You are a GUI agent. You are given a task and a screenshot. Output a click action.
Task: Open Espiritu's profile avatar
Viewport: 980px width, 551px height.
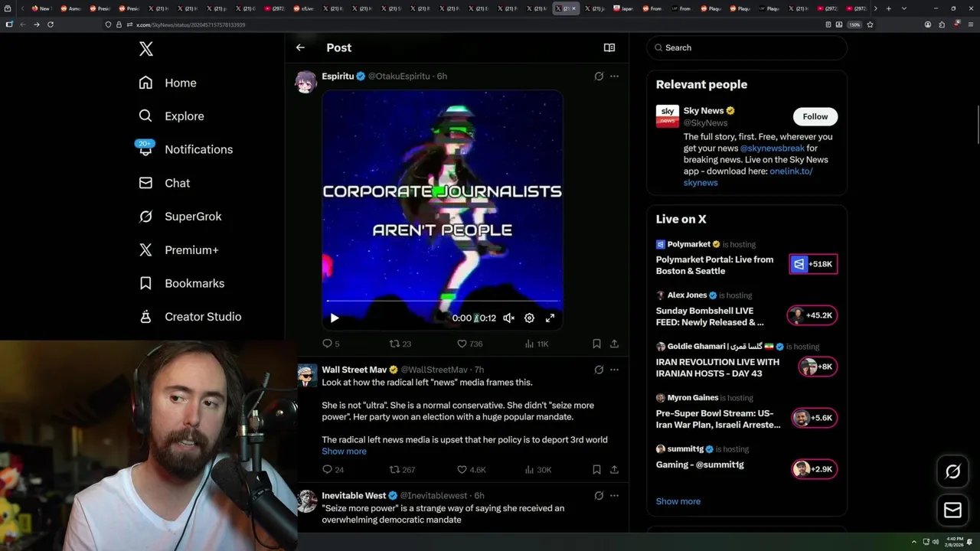[306, 82]
